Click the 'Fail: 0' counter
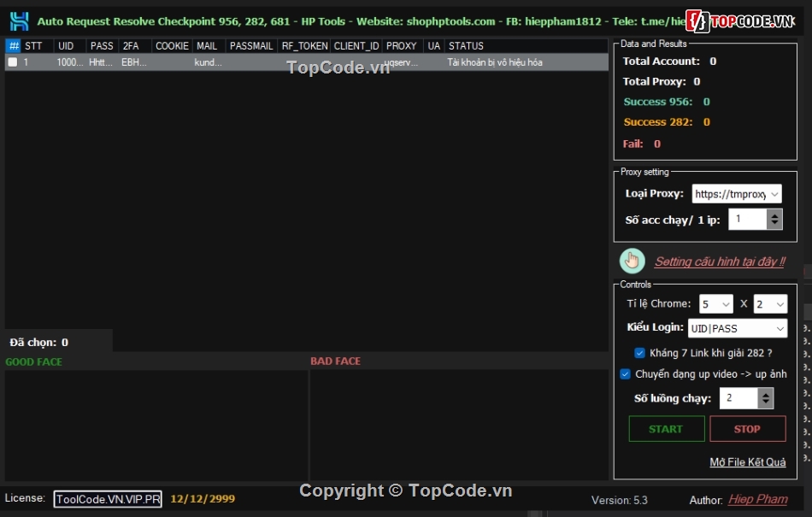 click(x=642, y=144)
